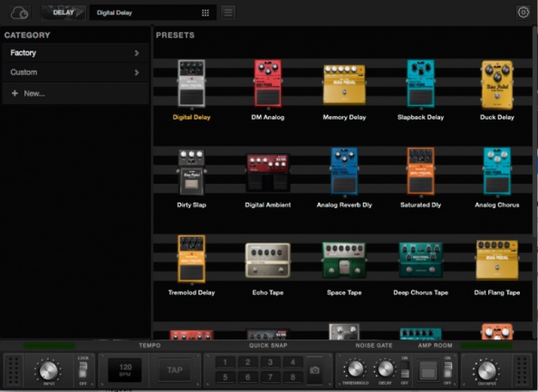Click the OUTPUT level knob

(486, 371)
